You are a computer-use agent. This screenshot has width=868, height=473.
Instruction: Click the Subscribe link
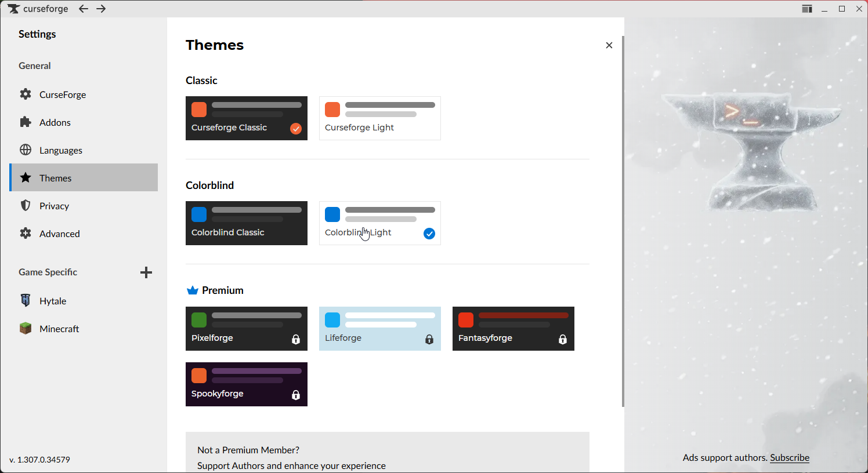coord(790,457)
